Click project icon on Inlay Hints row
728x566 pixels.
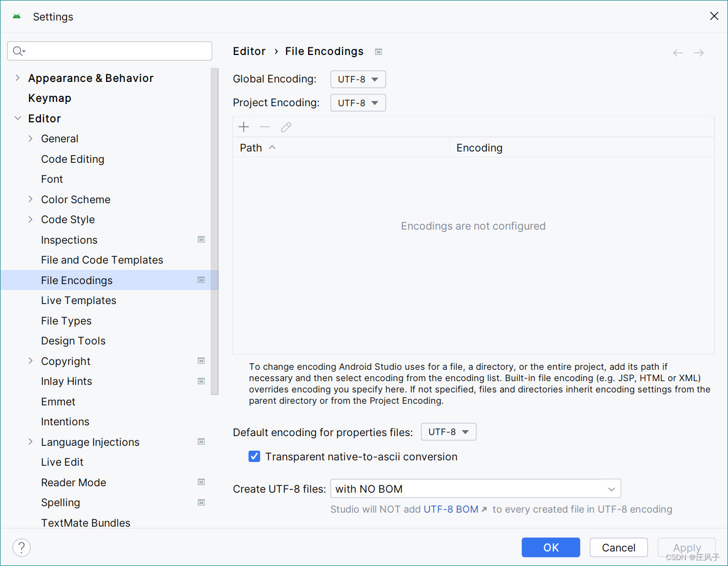coord(202,381)
